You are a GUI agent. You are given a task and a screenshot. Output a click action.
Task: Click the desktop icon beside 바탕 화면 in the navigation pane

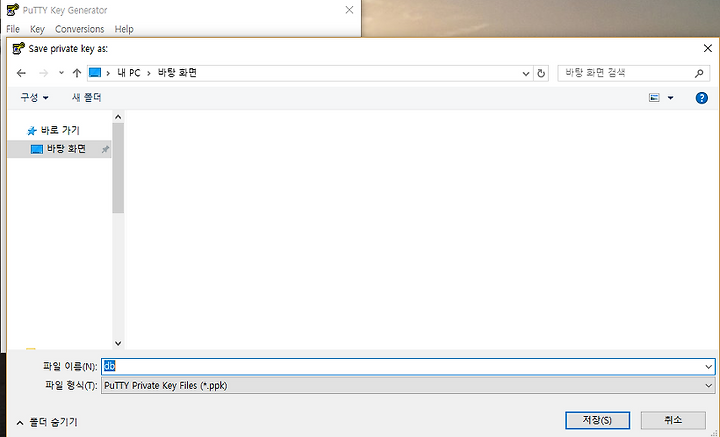[x=37, y=149]
